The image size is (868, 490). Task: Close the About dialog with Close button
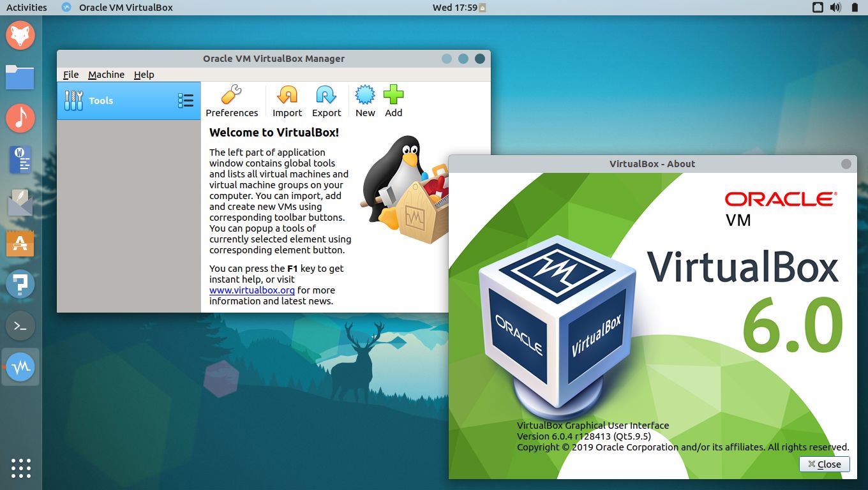click(x=825, y=464)
